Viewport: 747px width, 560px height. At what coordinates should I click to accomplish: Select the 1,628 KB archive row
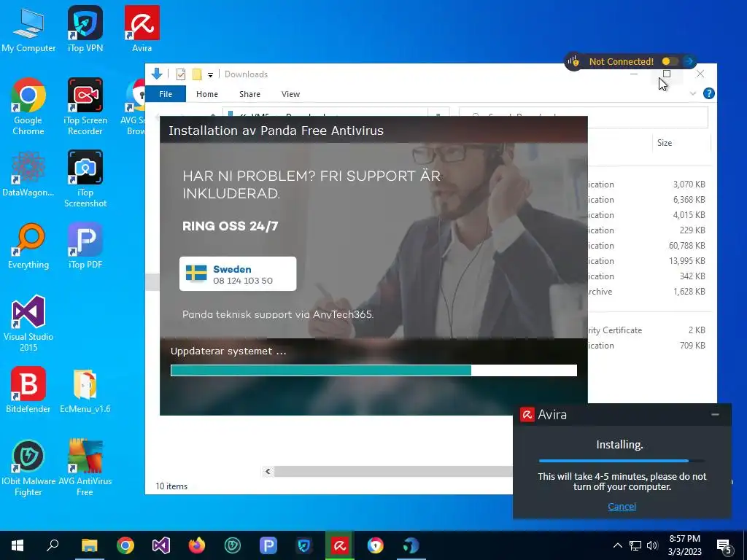650,292
